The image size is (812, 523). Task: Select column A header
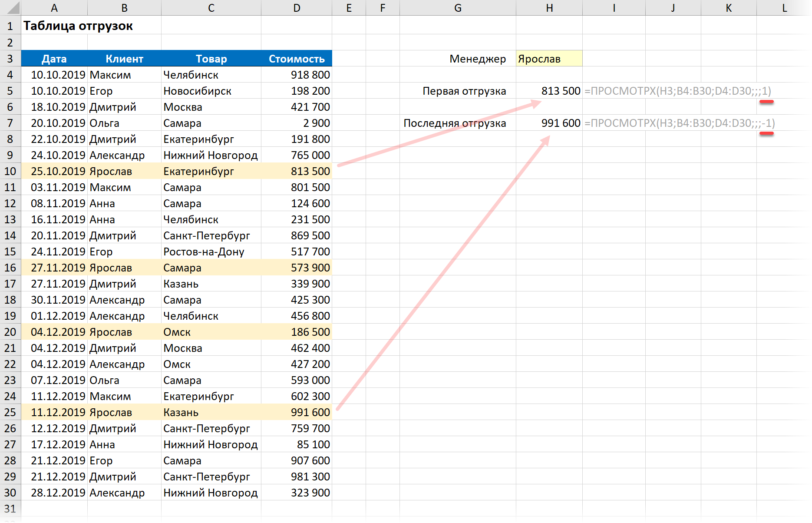pyautogui.click(x=54, y=8)
